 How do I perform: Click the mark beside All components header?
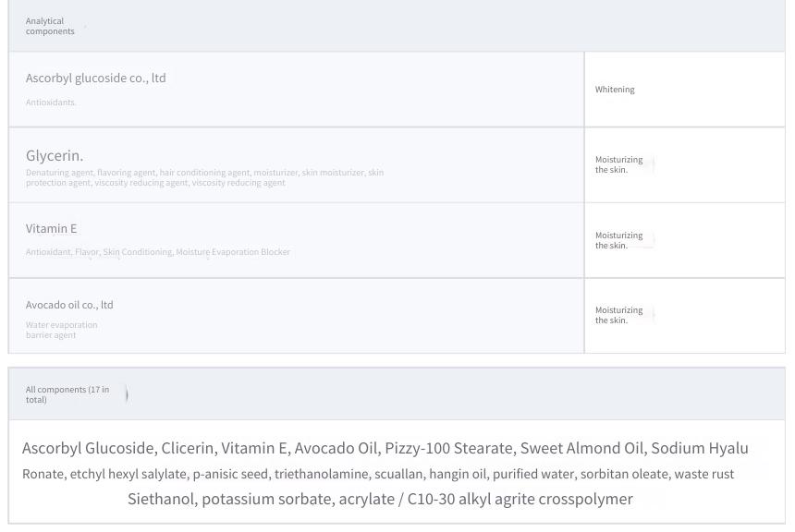[x=127, y=394]
